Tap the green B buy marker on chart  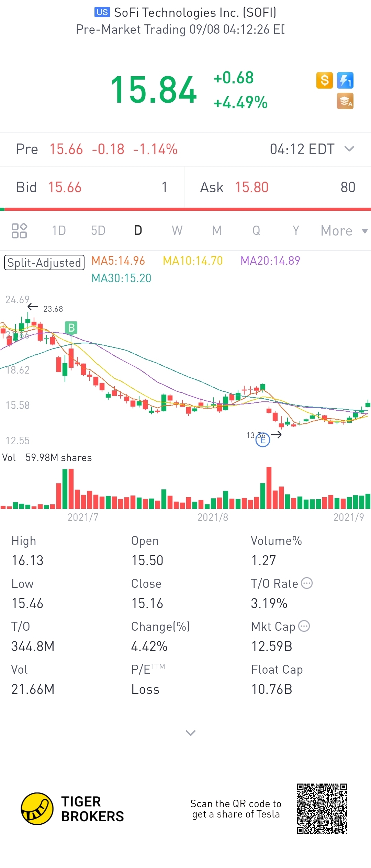point(71,328)
